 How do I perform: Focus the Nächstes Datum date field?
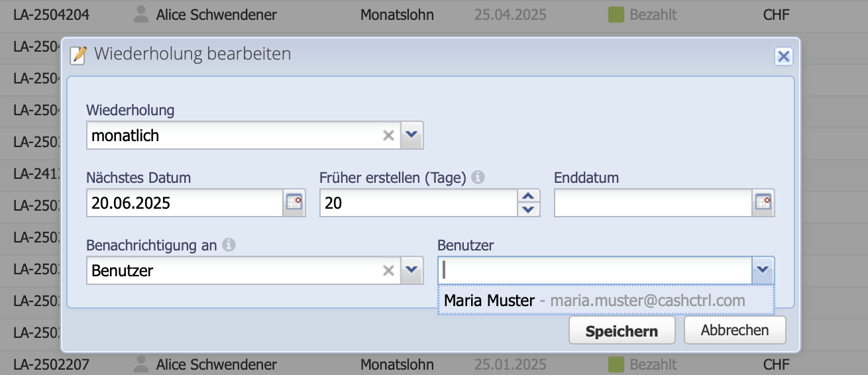(185, 203)
